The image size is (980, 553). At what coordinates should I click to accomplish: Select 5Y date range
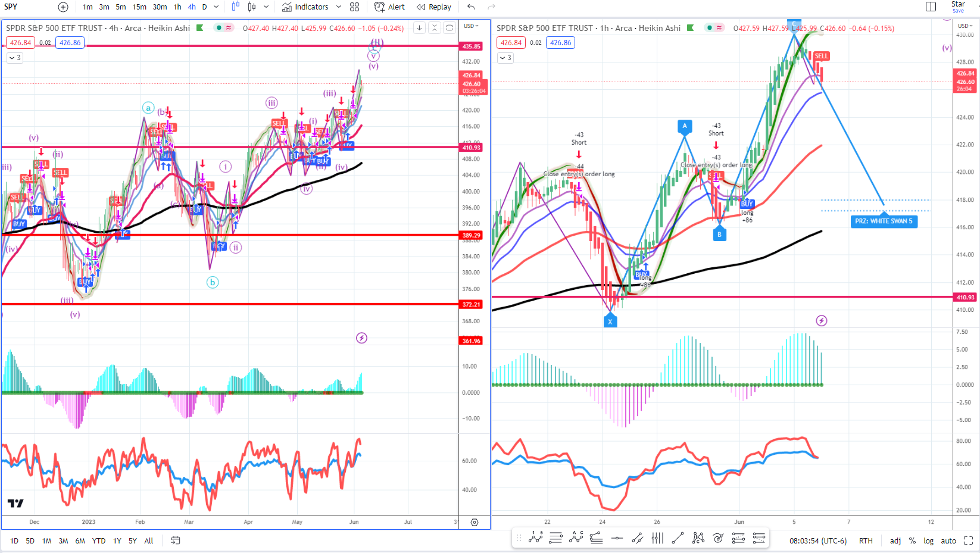point(132,541)
